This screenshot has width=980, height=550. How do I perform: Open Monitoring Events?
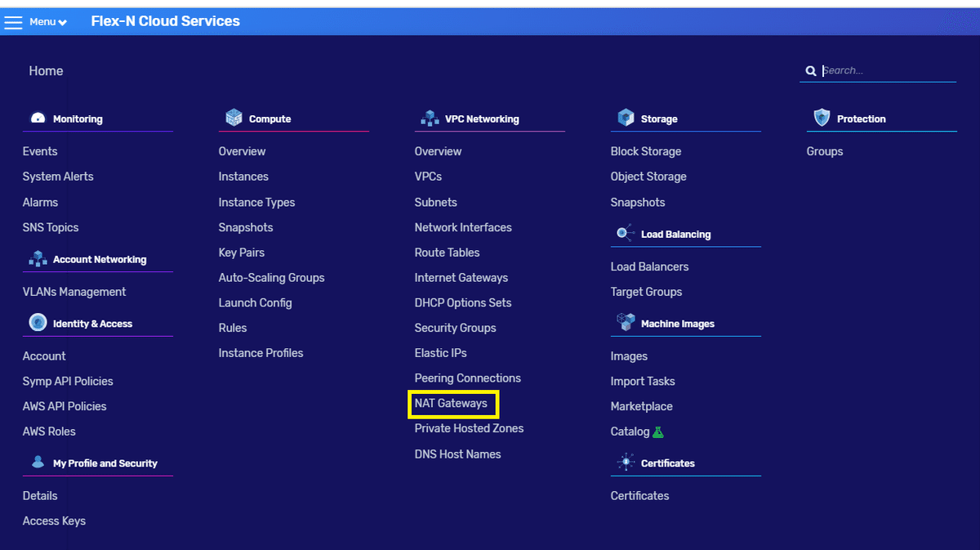[40, 151]
